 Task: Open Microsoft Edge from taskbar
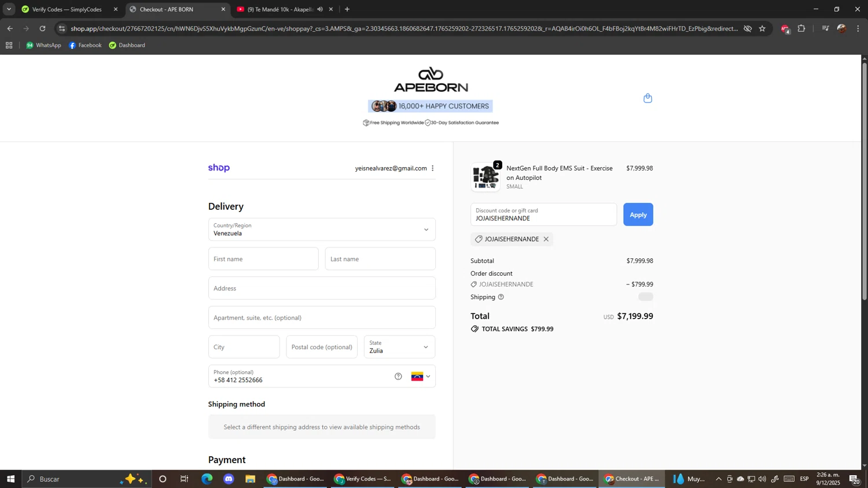point(207,479)
